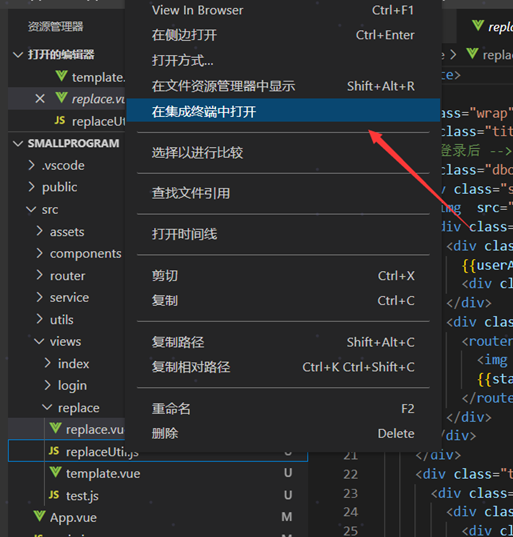Close the replace.vue open editor entry

(x=40, y=99)
